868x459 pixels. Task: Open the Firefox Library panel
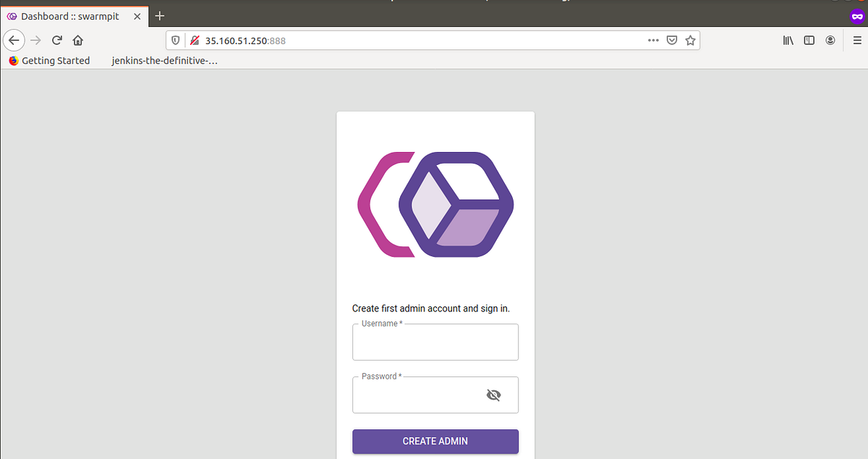click(x=788, y=41)
